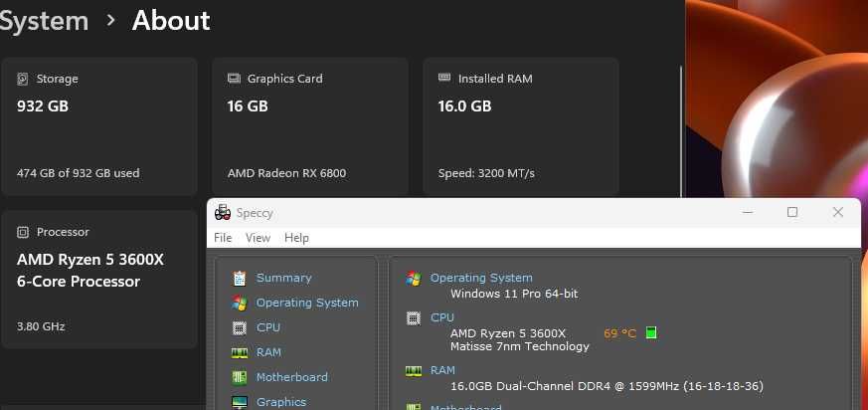Screen dimensions: 868x410
Task: Click the AMD Radeon RX 6800 text
Action: [286, 173]
